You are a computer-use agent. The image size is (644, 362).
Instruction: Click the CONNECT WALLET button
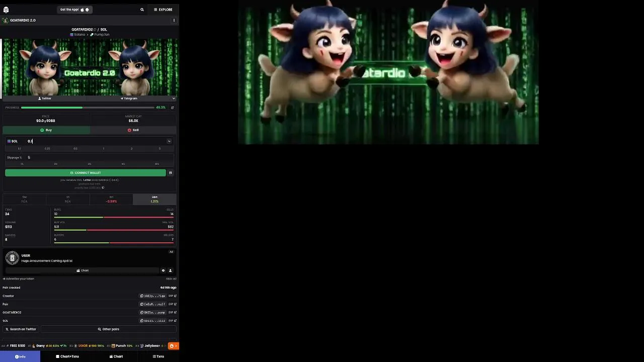coord(86,173)
